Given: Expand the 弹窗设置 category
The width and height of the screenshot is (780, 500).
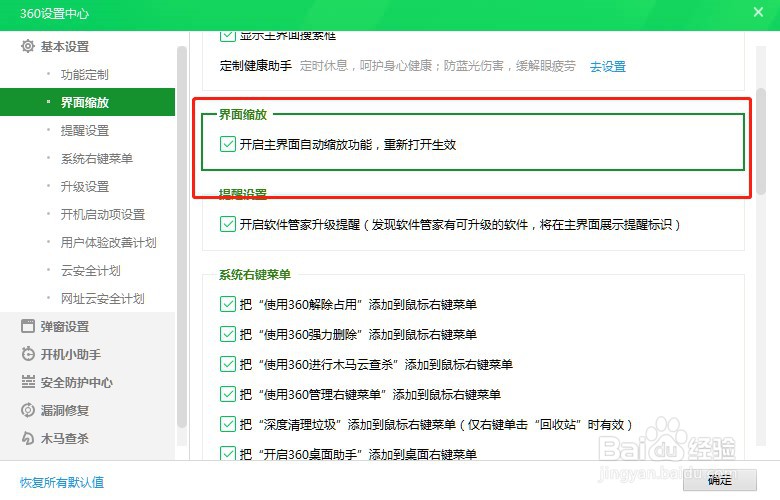Looking at the screenshot, I should click(x=65, y=326).
